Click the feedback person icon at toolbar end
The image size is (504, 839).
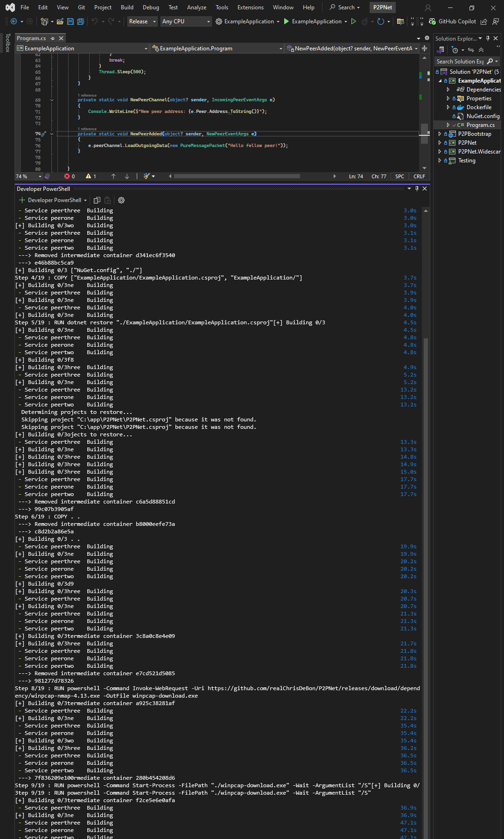point(496,21)
